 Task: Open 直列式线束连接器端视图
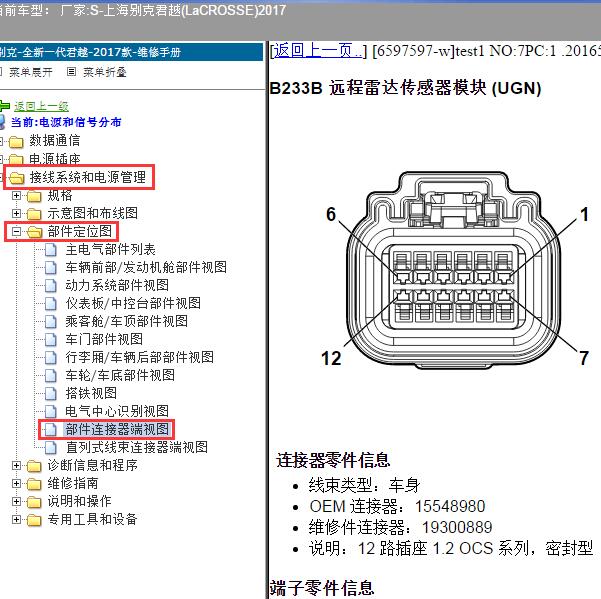click(136, 447)
